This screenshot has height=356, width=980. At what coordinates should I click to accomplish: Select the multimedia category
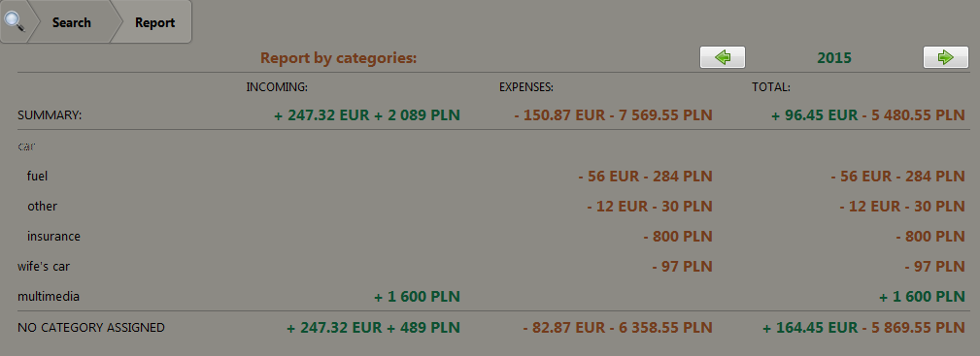coord(49,296)
